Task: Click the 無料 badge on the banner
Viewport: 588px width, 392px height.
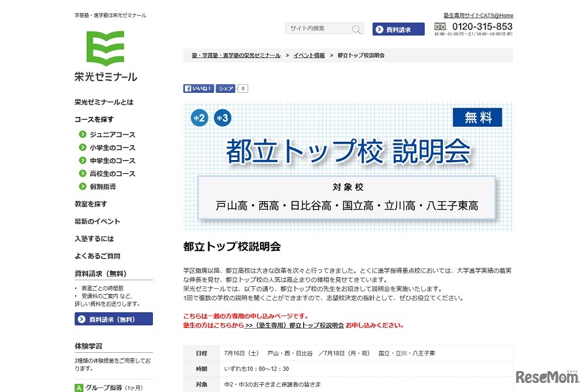Action: tap(478, 118)
